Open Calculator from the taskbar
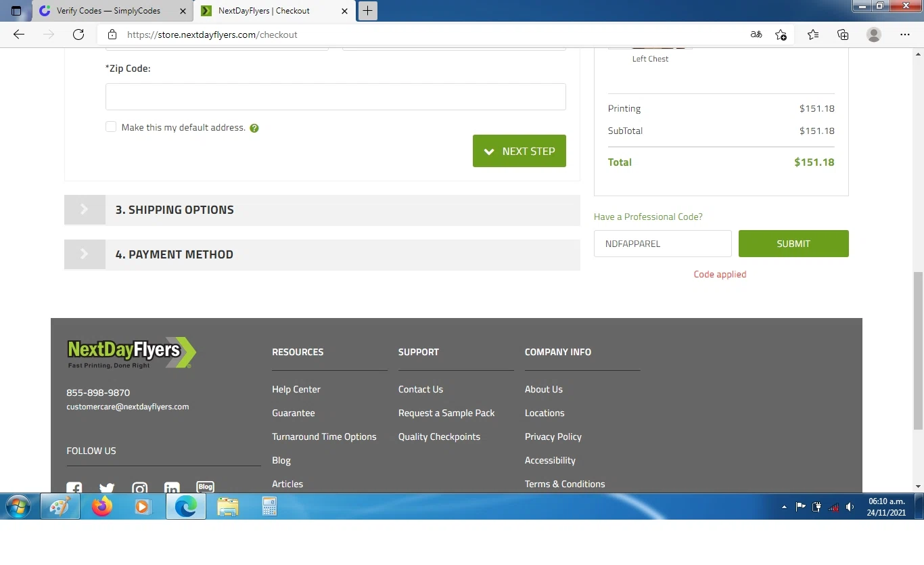Image resolution: width=924 pixels, height=565 pixels. click(269, 506)
